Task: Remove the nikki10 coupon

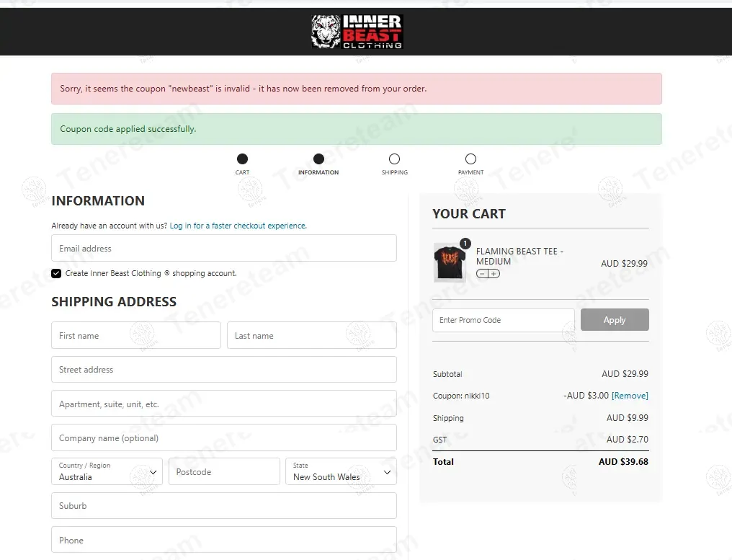Action: pyautogui.click(x=630, y=396)
